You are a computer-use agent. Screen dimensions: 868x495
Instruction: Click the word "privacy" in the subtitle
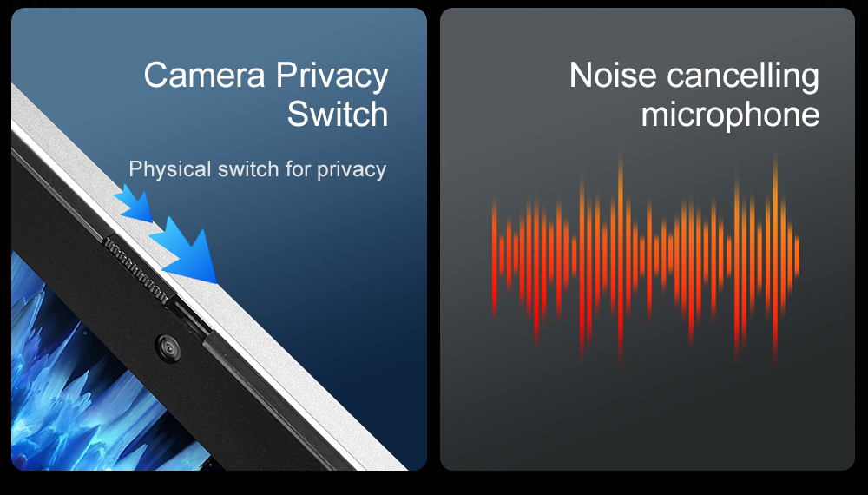tap(352, 170)
